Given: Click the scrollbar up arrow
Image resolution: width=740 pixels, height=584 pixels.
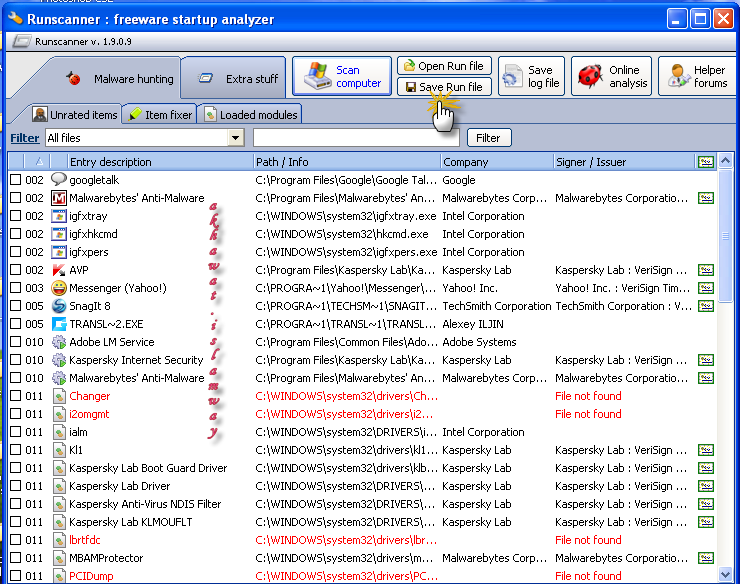Looking at the screenshot, I should pyautogui.click(x=725, y=161).
